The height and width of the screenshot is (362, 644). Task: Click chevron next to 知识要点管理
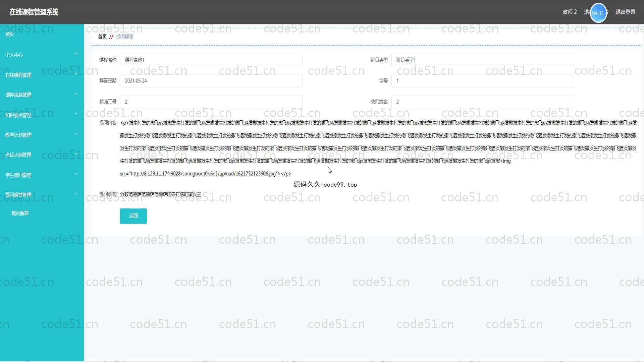click(76, 114)
